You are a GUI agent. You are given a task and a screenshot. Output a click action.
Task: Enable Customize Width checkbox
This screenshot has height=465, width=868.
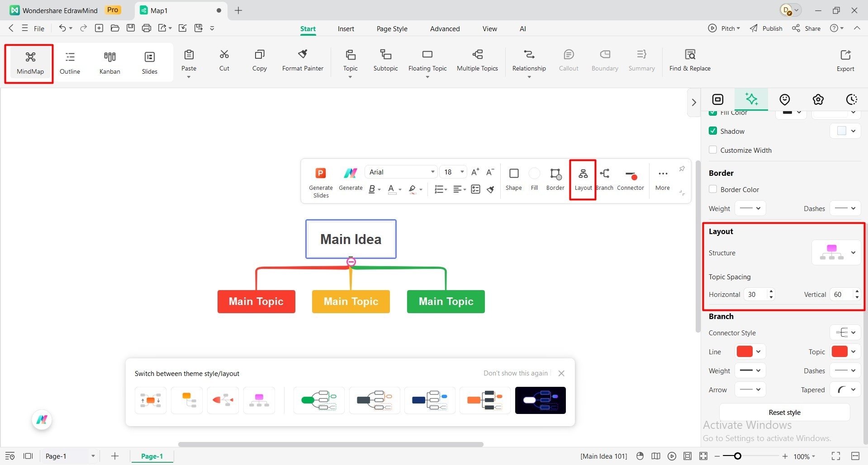coord(713,150)
